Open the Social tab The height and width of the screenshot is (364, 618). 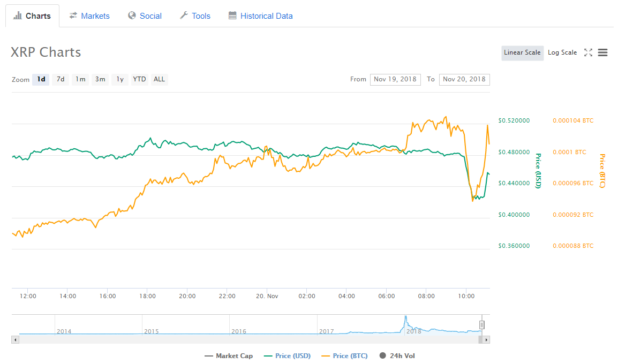(x=145, y=16)
